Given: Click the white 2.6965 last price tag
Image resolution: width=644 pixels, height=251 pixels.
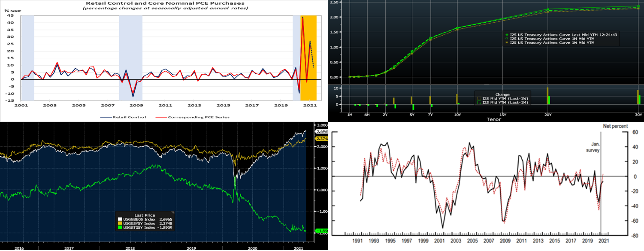Looking at the screenshot, I should (321, 131).
